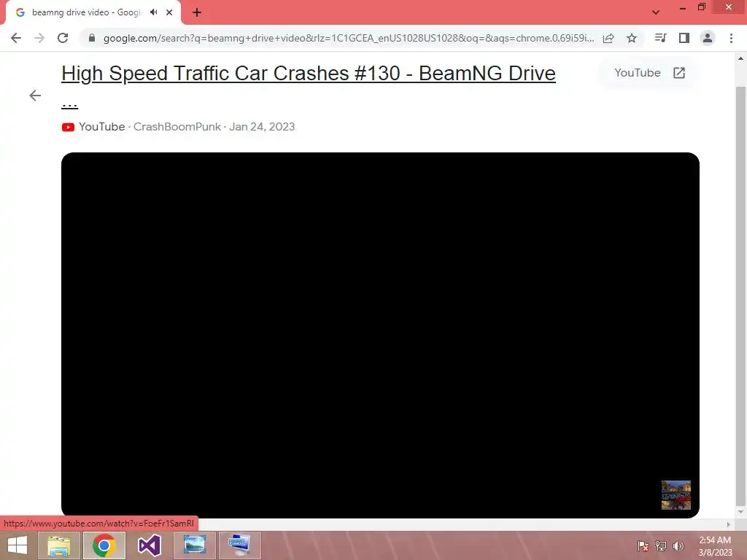Click the small thumbnail in the video corner
Screen dimensions: 747x560
pyautogui.click(x=676, y=495)
